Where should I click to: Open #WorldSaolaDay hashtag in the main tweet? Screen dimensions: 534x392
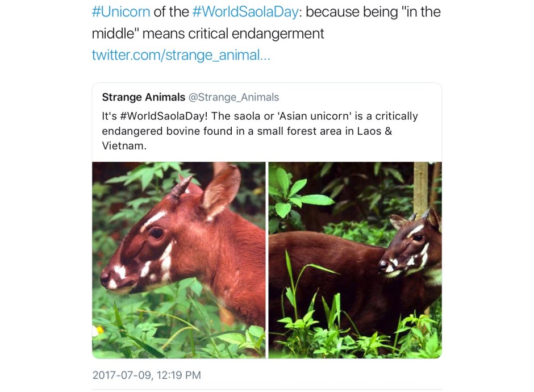[244, 12]
